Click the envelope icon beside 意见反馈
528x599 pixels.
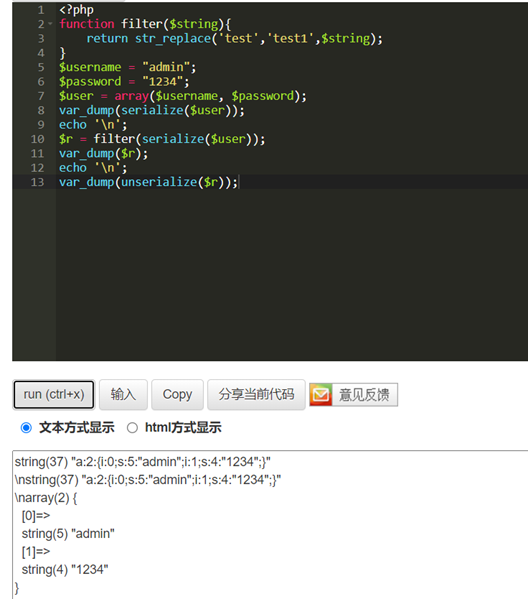(x=321, y=395)
